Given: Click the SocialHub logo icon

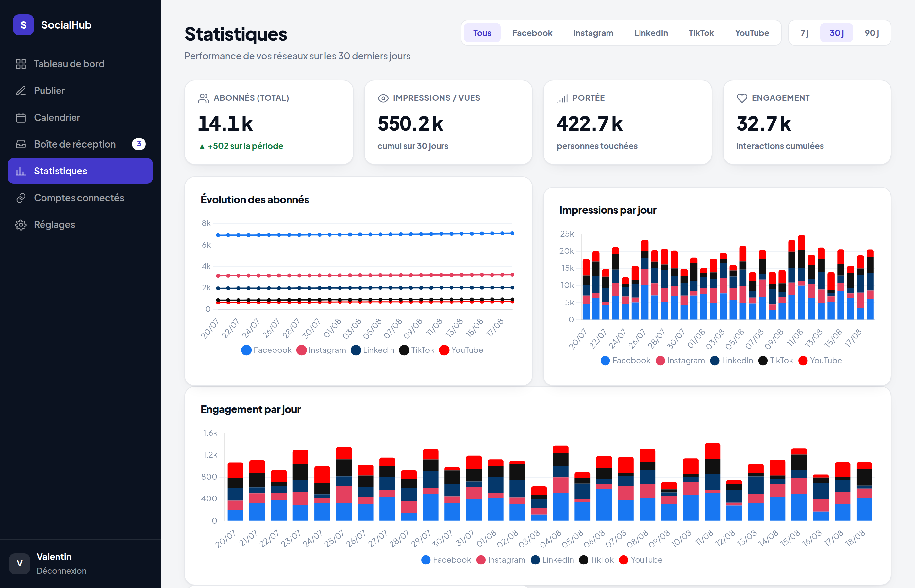Looking at the screenshot, I should (23, 25).
